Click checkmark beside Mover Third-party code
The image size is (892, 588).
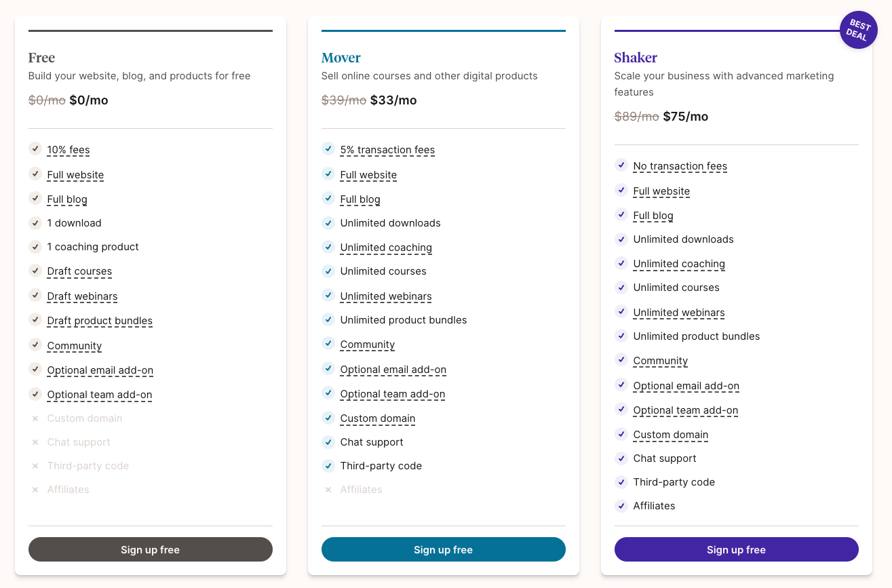pyautogui.click(x=328, y=466)
